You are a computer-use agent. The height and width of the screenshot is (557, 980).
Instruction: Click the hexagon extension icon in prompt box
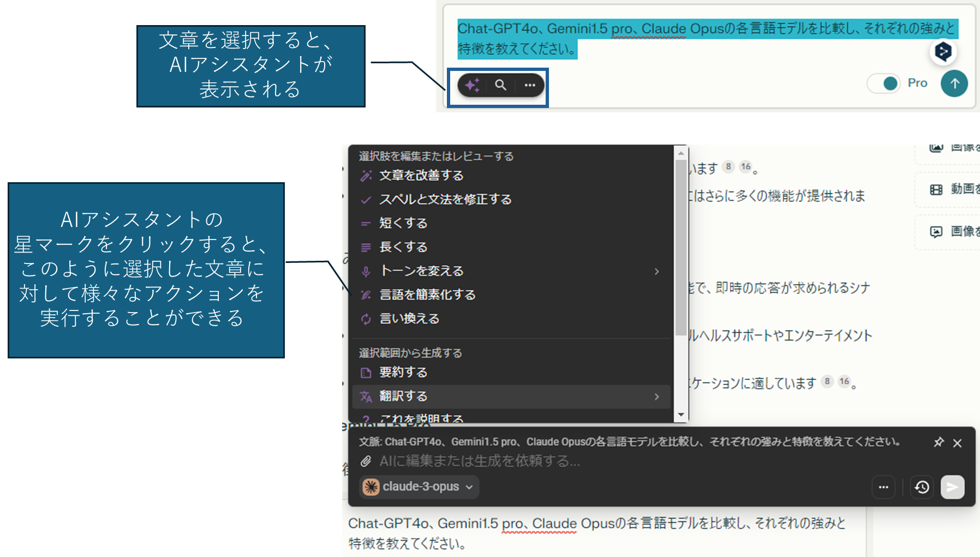943,51
